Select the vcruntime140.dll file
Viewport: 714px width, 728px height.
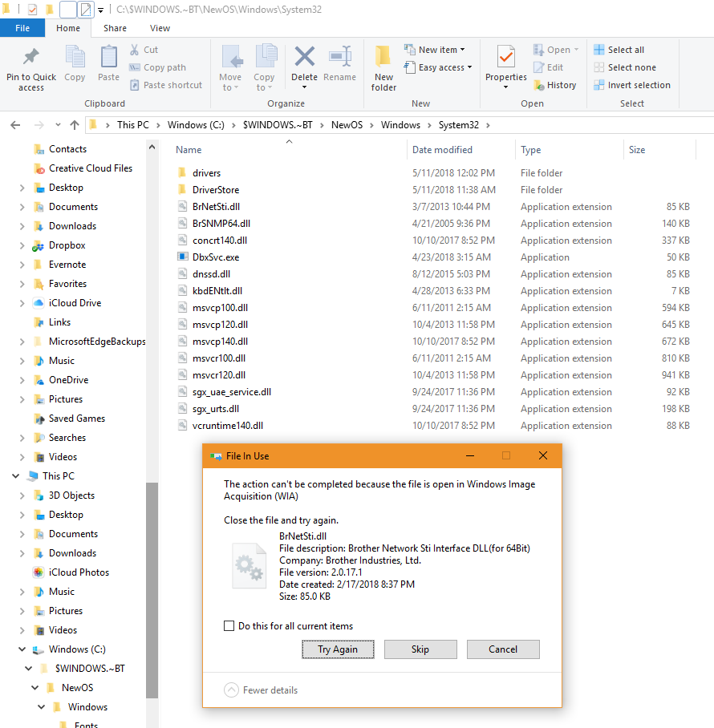point(228,425)
